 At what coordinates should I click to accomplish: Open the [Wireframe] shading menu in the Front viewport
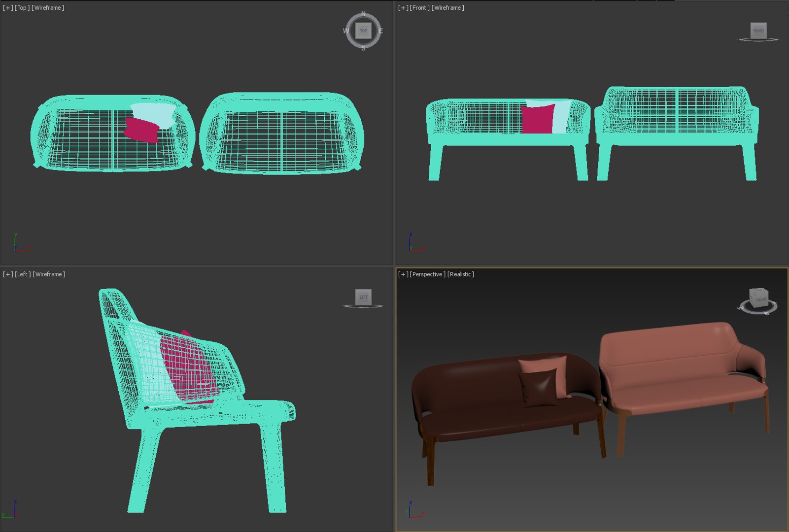(448, 8)
